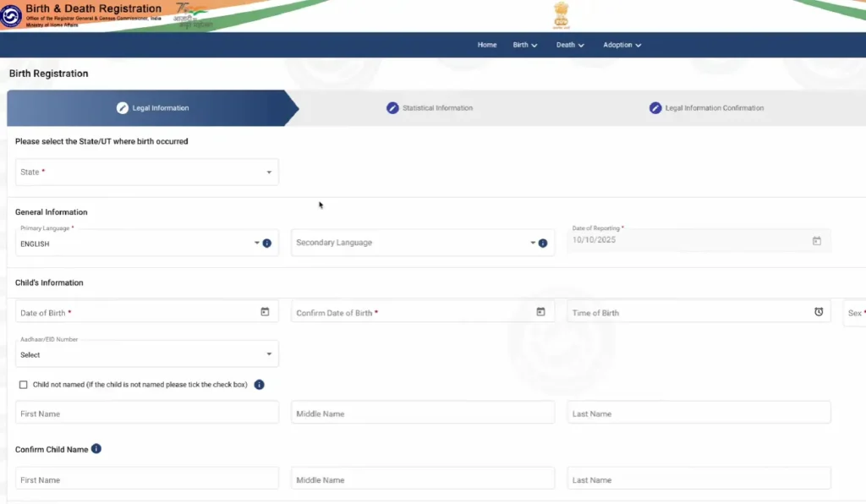Screen dimensions: 866x504
Task: Open the Death menu in navigation bar
Action: coord(570,45)
